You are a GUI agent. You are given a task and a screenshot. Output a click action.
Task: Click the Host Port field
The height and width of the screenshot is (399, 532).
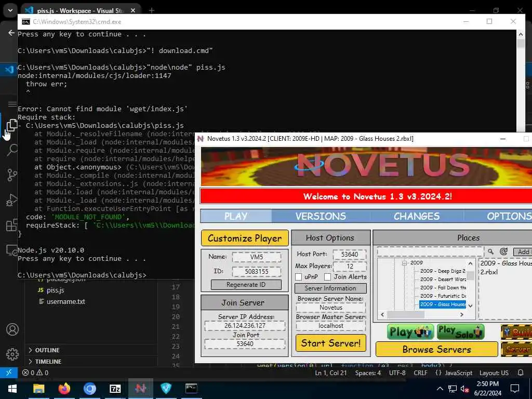[350, 255]
